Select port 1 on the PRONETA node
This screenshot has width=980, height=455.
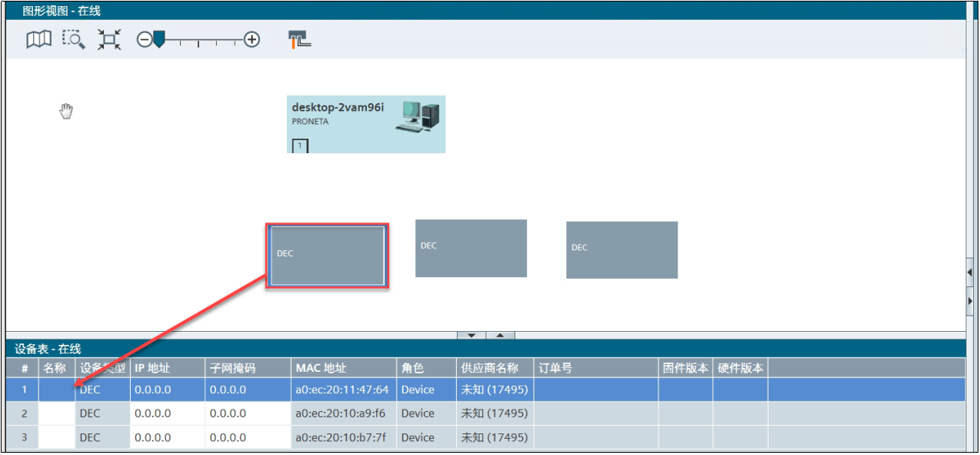tap(300, 146)
